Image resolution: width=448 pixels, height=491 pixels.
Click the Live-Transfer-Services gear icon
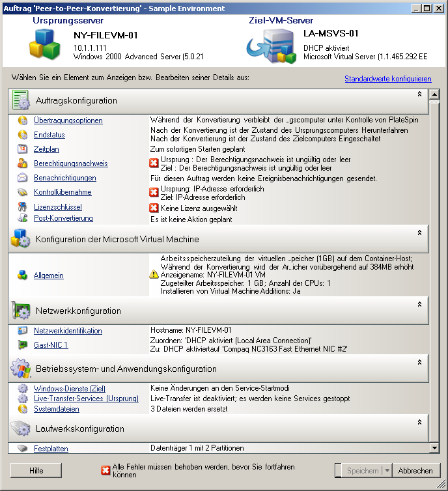click(x=23, y=399)
